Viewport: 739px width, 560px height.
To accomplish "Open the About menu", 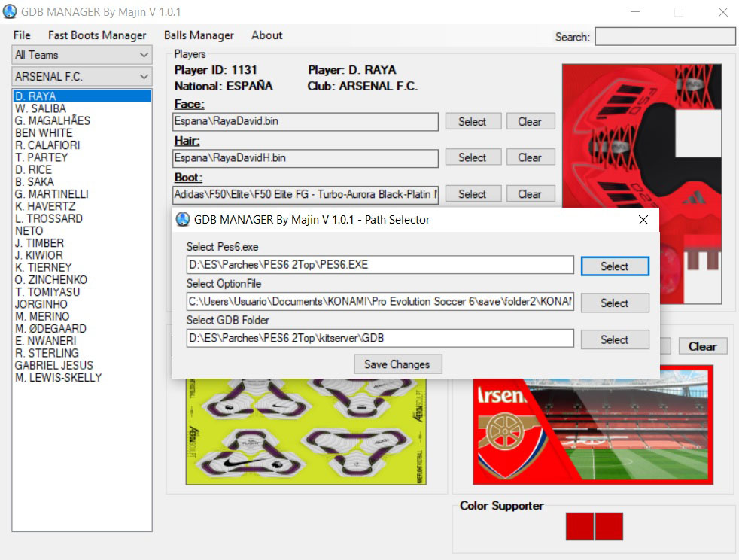I will [x=266, y=35].
